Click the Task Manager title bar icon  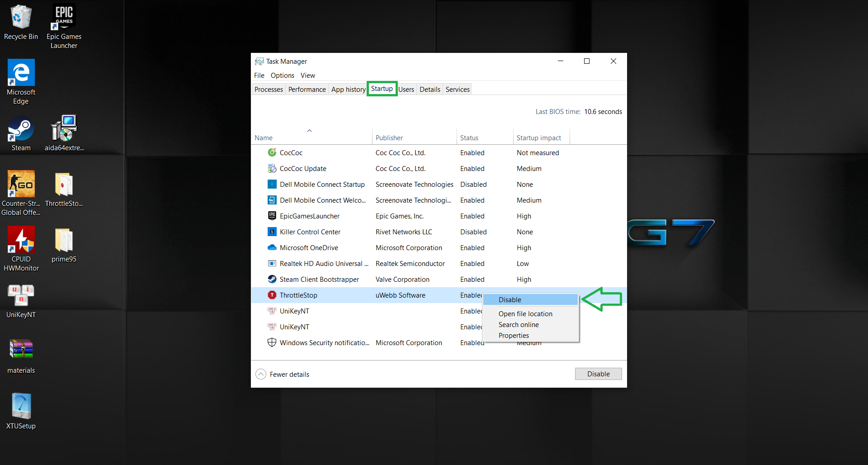[259, 61]
